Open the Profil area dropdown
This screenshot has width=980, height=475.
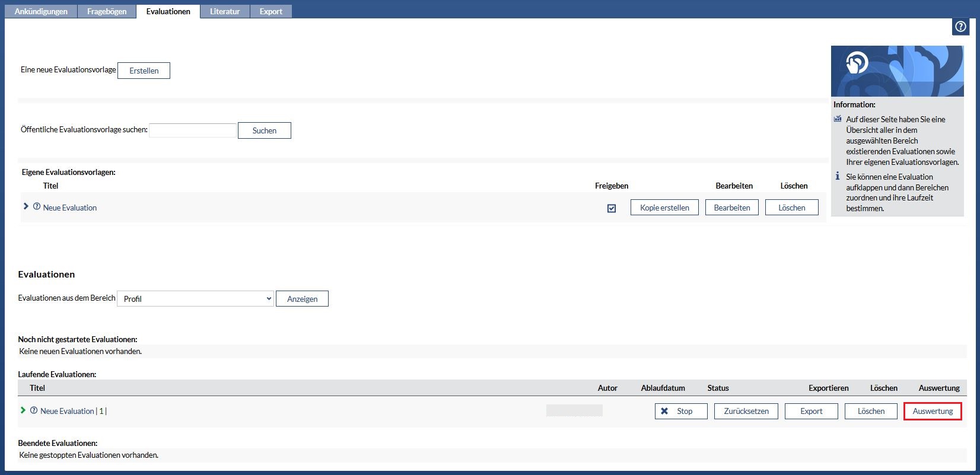pyautogui.click(x=195, y=299)
